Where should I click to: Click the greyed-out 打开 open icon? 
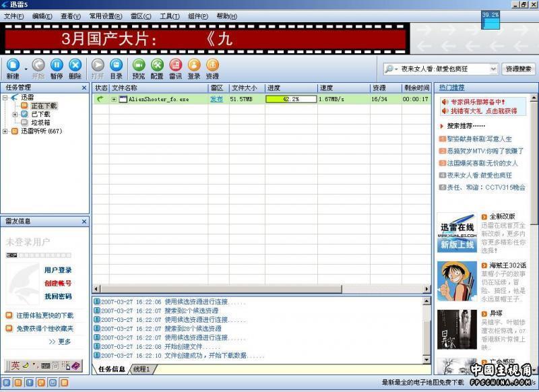pyautogui.click(x=98, y=65)
